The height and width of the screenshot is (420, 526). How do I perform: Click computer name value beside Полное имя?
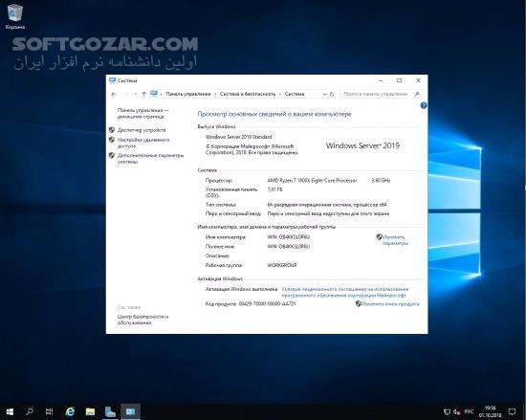pos(289,246)
